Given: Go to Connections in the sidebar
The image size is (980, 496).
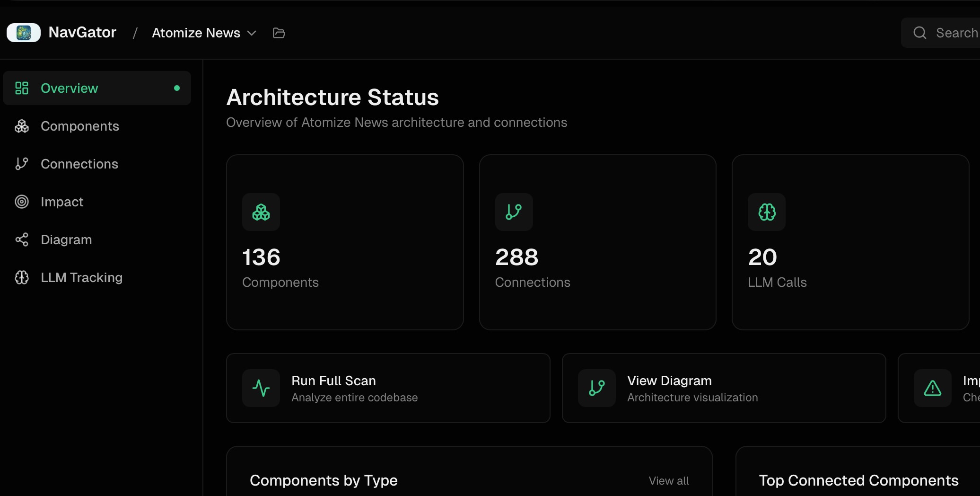Looking at the screenshot, I should click(x=79, y=164).
